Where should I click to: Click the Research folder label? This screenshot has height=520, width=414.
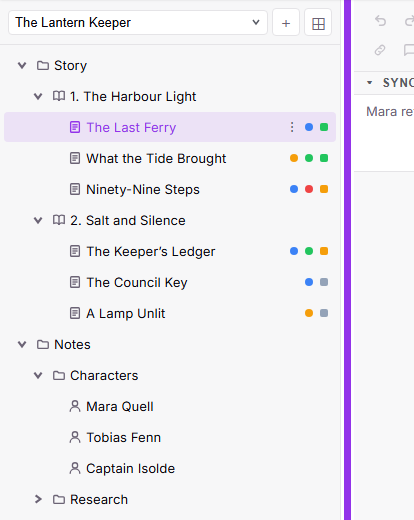point(99,499)
